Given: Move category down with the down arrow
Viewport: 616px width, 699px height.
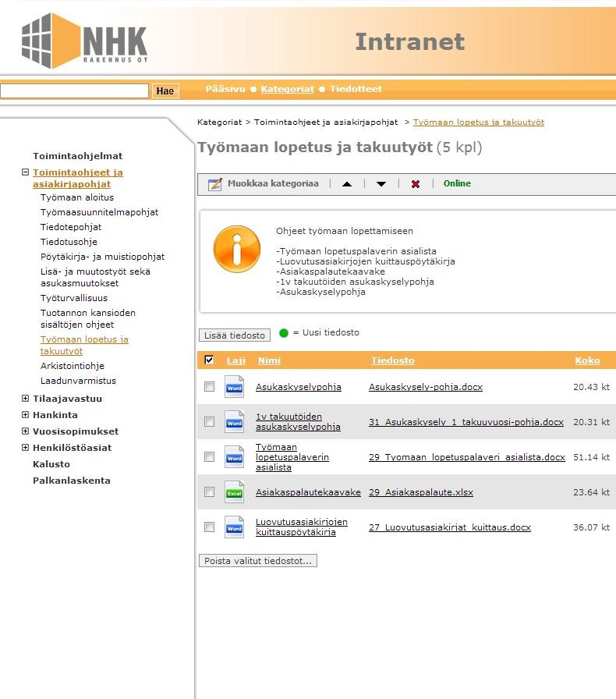Looking at the screenshot, I should pos(381,183).
